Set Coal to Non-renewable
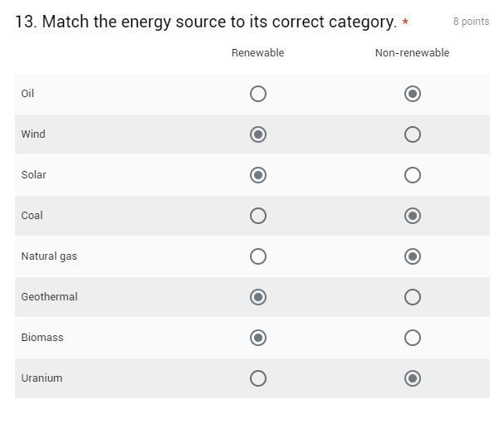This screenshot has height=429, width=504. tap(412, 216)
